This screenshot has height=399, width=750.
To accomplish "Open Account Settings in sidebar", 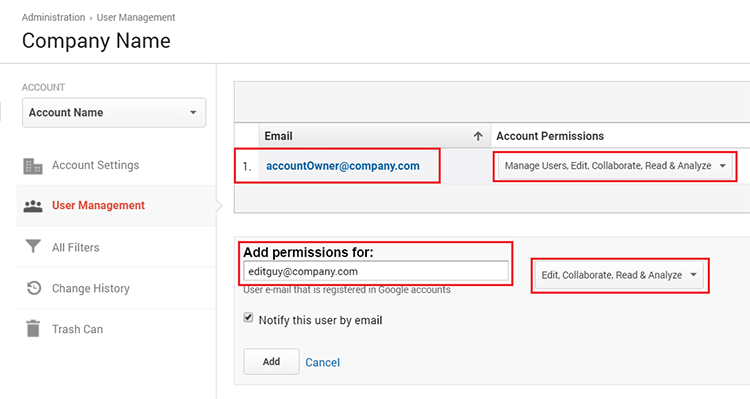I will click(x=96, y=166).
